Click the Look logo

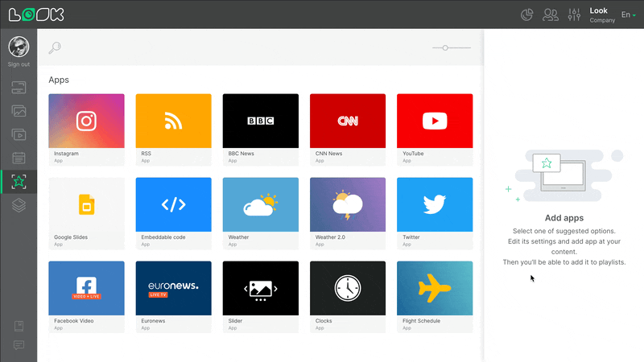point(37,14)
